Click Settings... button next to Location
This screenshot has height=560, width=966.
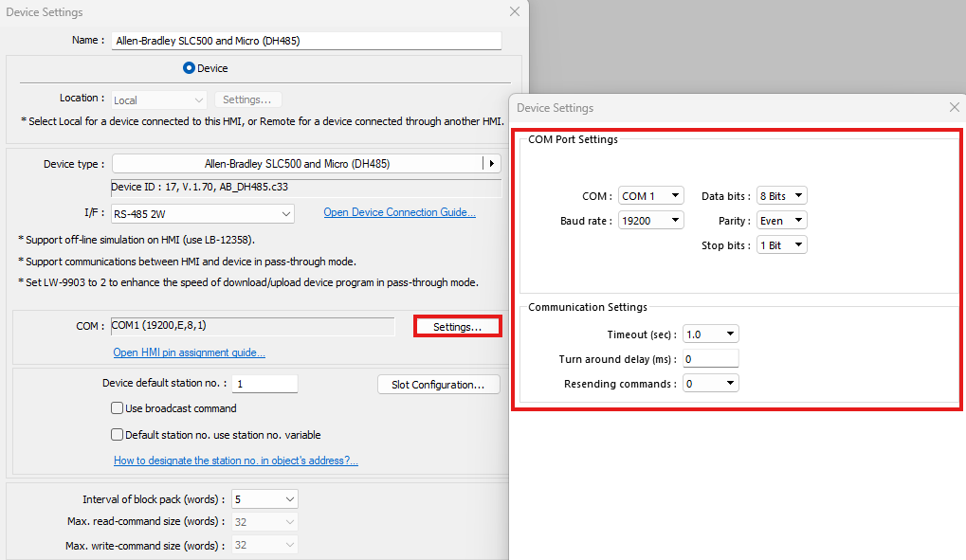(247, 99)
